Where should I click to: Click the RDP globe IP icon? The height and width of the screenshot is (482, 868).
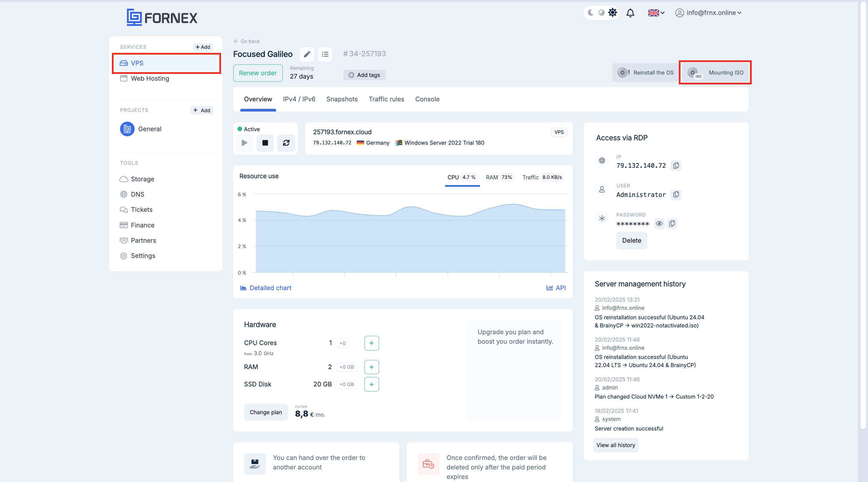coord(602,160)
